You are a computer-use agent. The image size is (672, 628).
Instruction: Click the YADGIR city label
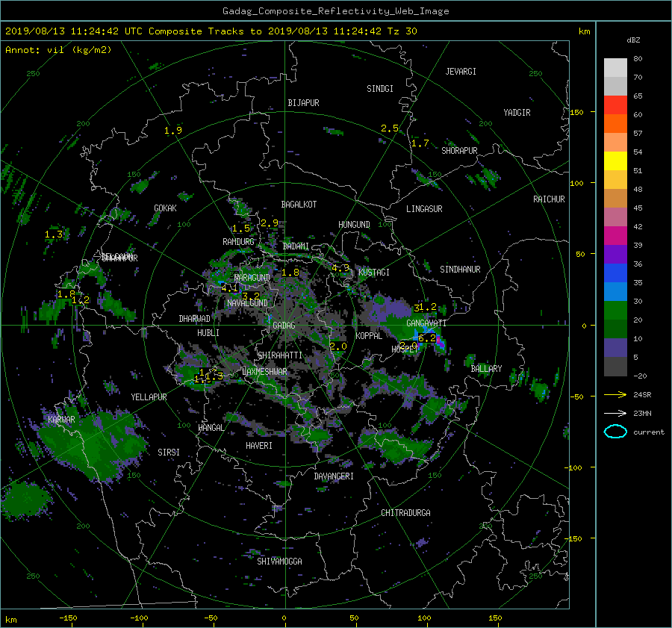click(x=517, y=113)
